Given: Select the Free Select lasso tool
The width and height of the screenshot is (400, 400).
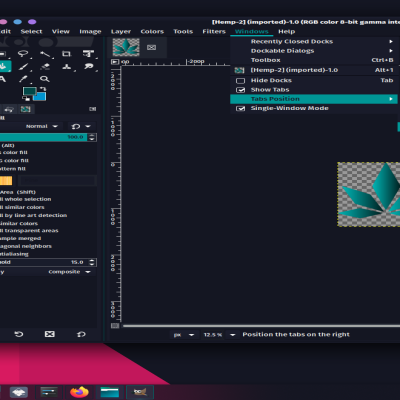Looking at the screenshot, I should point(23,54).
